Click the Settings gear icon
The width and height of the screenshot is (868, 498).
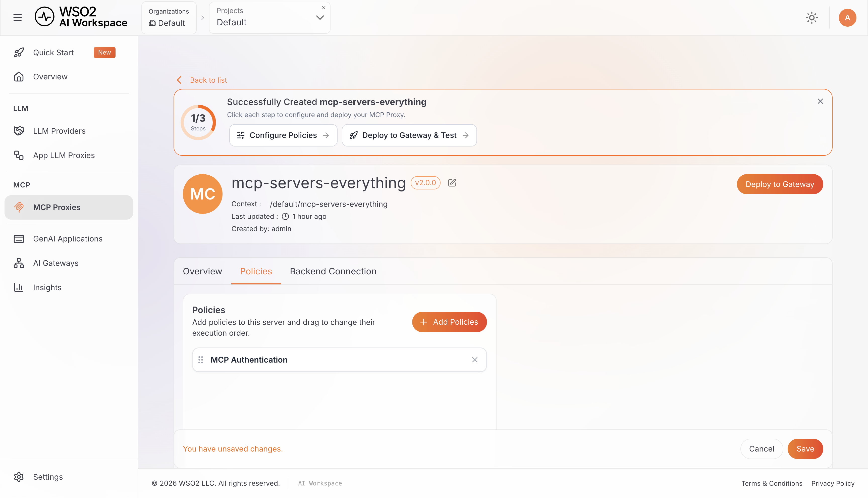(19, 477)
